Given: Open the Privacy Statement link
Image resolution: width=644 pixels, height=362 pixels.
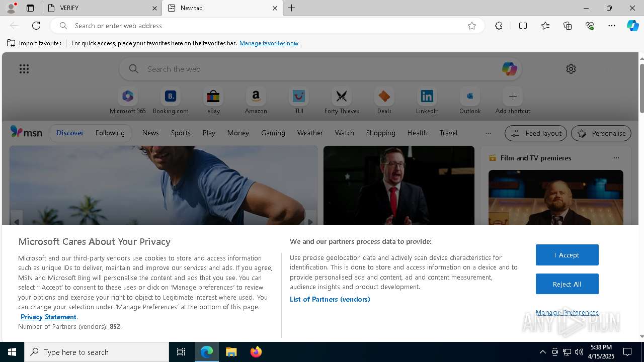Looking at the screenshot, I should 48,317.
